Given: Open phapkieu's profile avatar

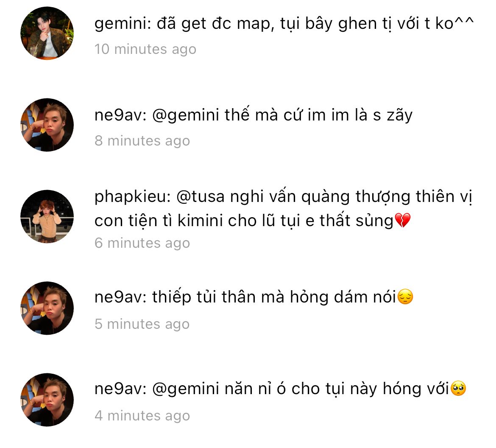Looking at the screenshot, I should click(47, 216).
